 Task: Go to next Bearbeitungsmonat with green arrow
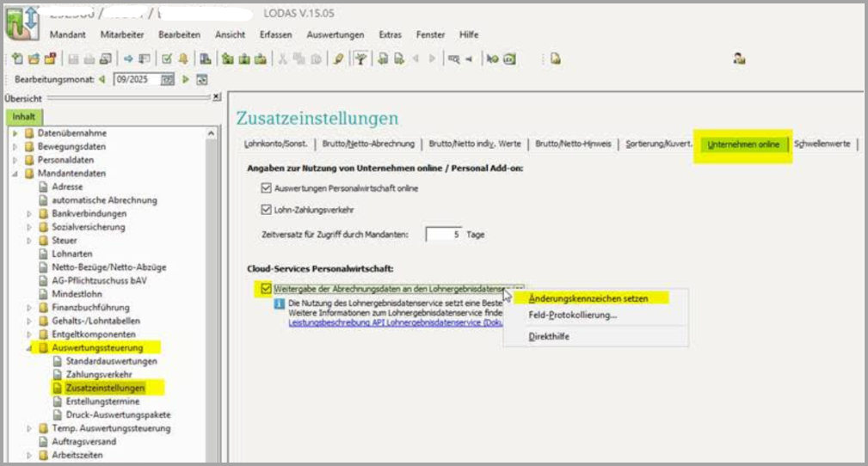pyautogui.click(x=185, y=79)
